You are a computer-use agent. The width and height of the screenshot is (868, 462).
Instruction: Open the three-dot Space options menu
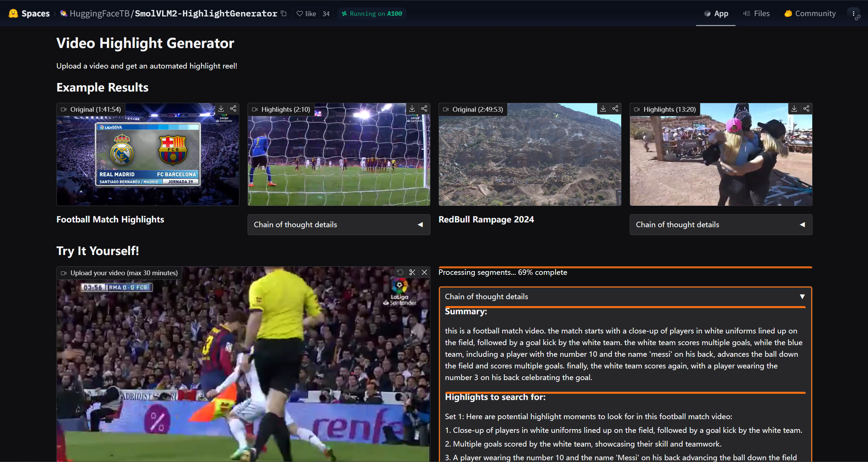pyautogui.click(x=853, y=14)
